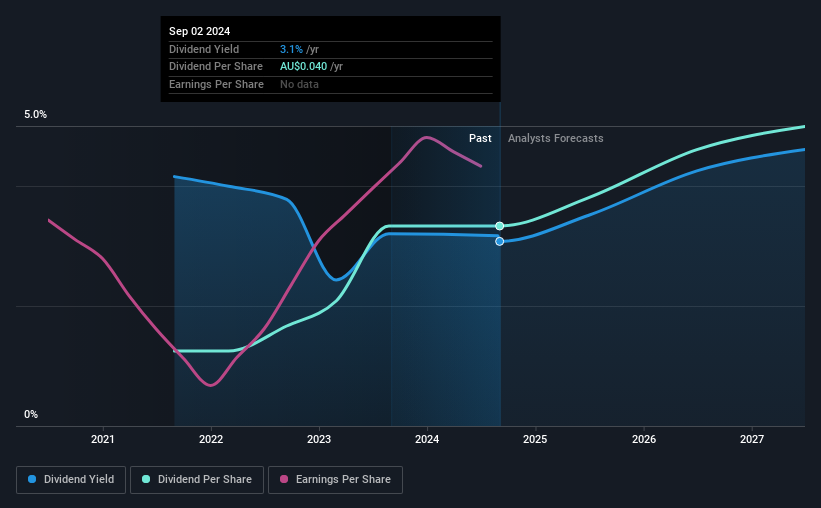Image resolution: width=821 pixels, height=508 pixels.
Task: Click the 'Analysts Forecasts' label
Action: point(556,138)
